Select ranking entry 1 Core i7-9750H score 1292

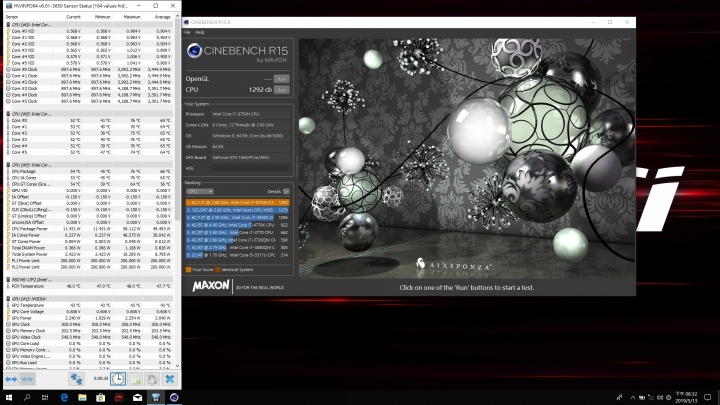(x=237, y=202)
